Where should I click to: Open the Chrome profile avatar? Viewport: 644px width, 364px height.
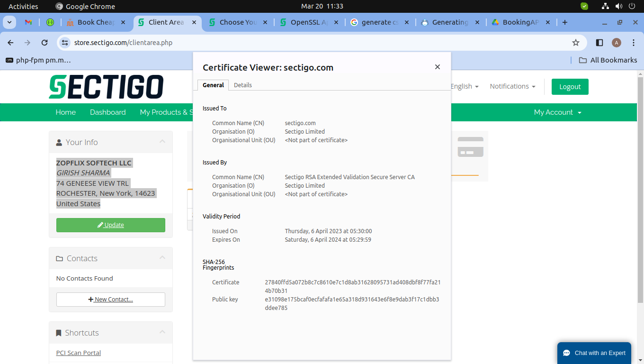617,43
